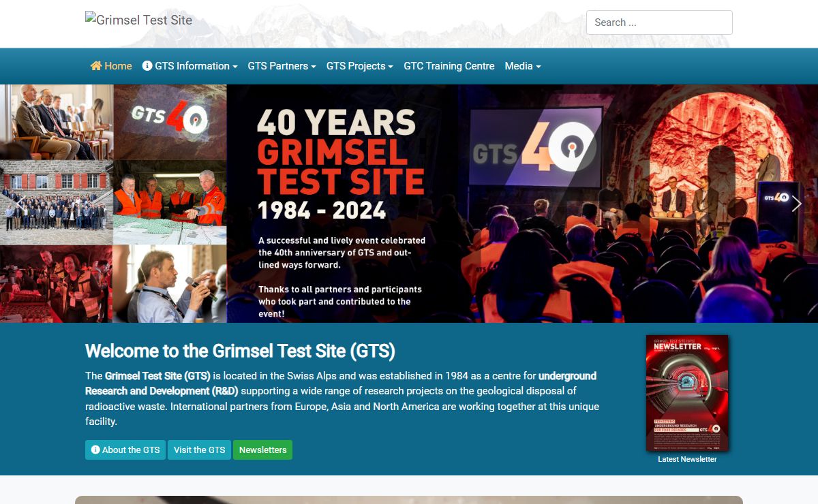Open the Newsletters button
Image resolution: width=818 pixels, height=504 pixels.
[262, 450]
